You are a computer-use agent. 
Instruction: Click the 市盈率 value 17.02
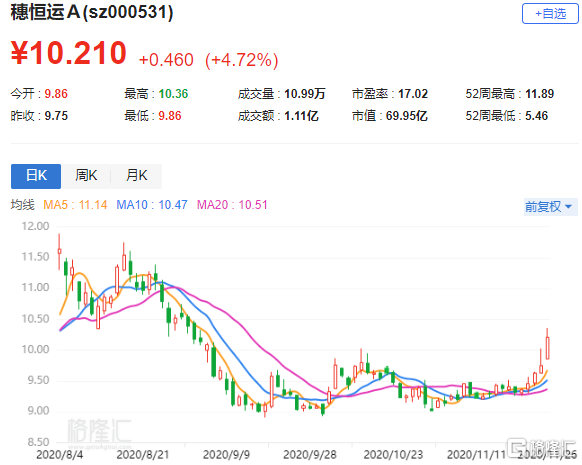coord(413,94)
